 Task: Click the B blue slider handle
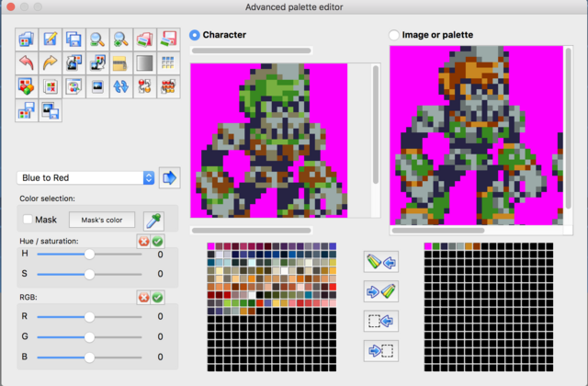pyautogui.click(x=89, y=358)
